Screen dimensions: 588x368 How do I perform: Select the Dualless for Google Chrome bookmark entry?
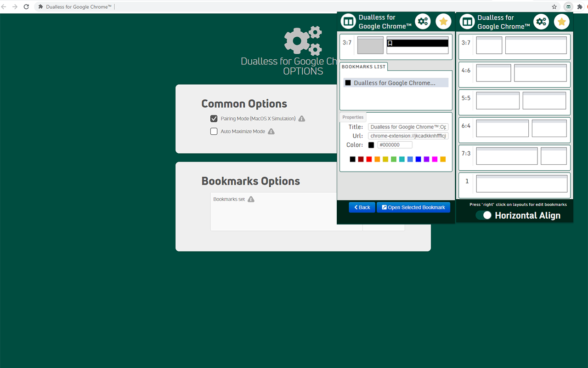click(396, 83)
